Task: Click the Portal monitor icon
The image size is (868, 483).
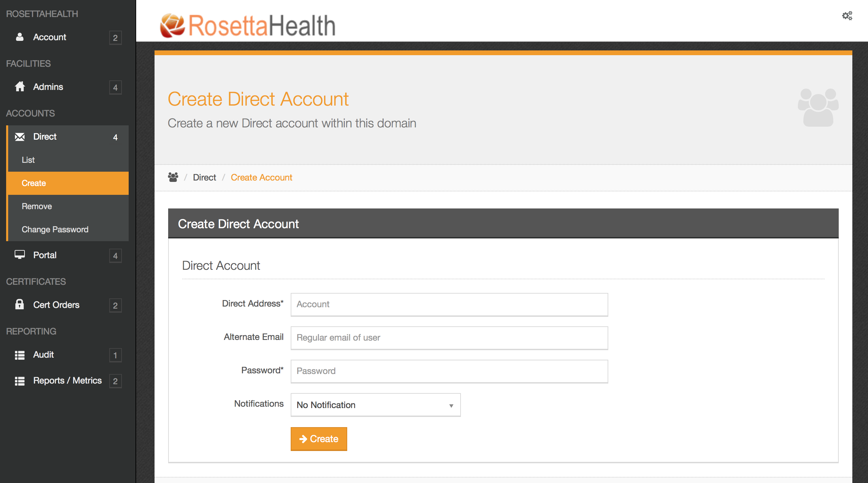Action: click(x=20, y=255)
